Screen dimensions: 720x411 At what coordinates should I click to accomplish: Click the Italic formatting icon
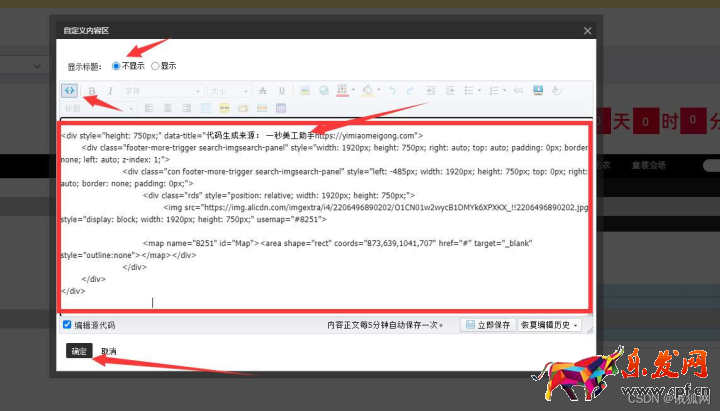tap(110, 91)
